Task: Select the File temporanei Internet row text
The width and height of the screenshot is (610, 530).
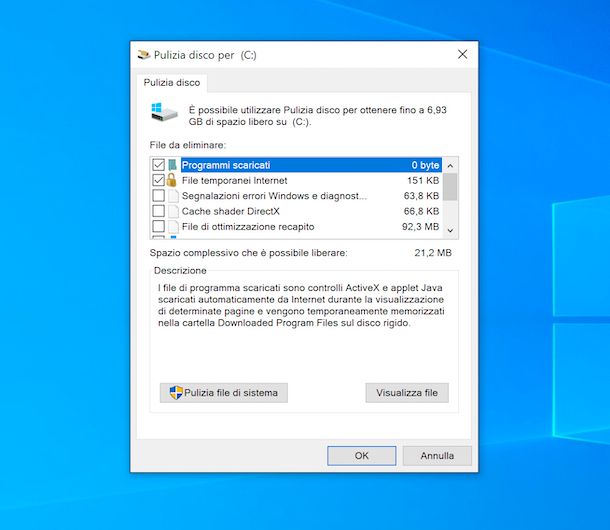Action: coord(235,181)
